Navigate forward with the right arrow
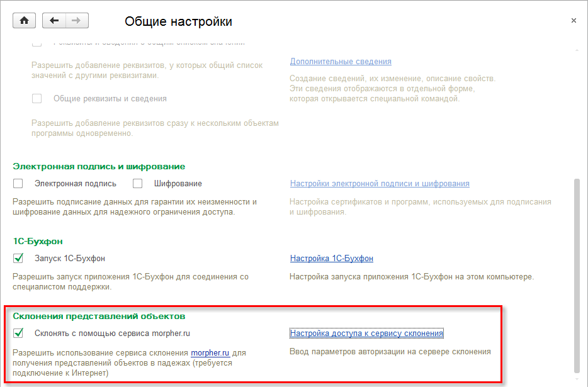The height and width of the screenshot is (387, 588). click(x=77, y=21)
